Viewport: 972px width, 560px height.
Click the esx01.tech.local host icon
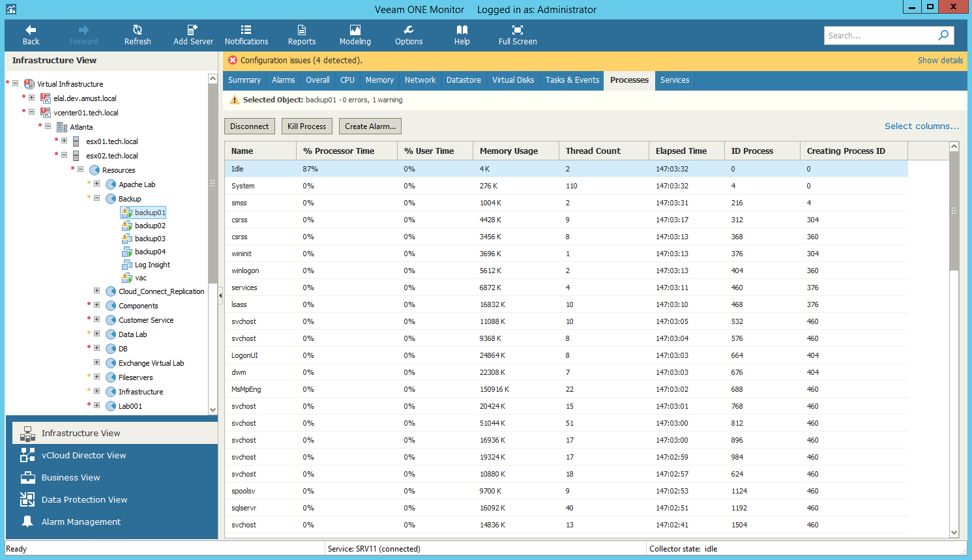pyautogui.click(x=77, y=141)
